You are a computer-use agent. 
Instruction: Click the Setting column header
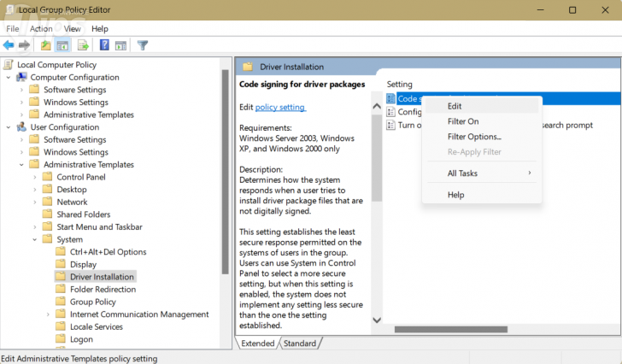click(x=400, y=84)
